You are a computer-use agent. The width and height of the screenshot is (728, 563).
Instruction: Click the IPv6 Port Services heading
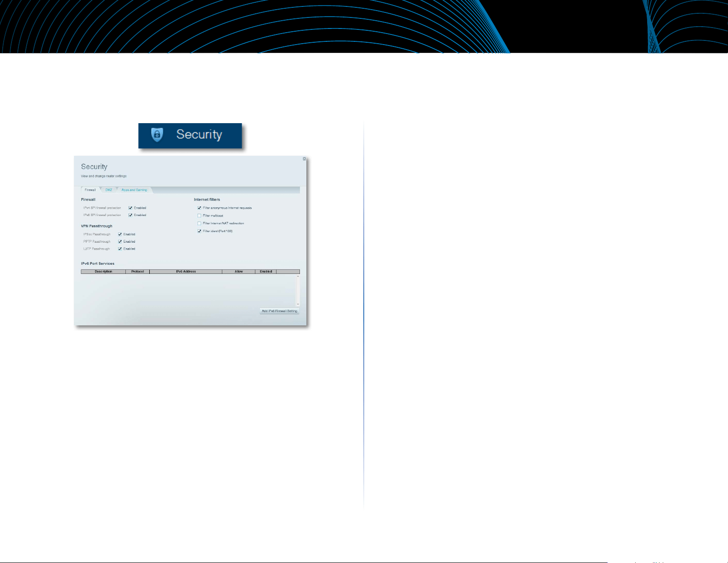98,264
